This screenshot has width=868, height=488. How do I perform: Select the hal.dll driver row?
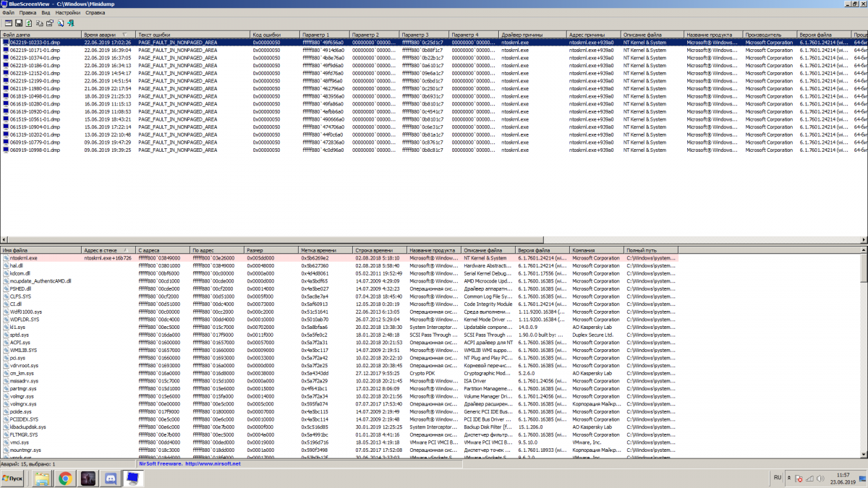340,266
